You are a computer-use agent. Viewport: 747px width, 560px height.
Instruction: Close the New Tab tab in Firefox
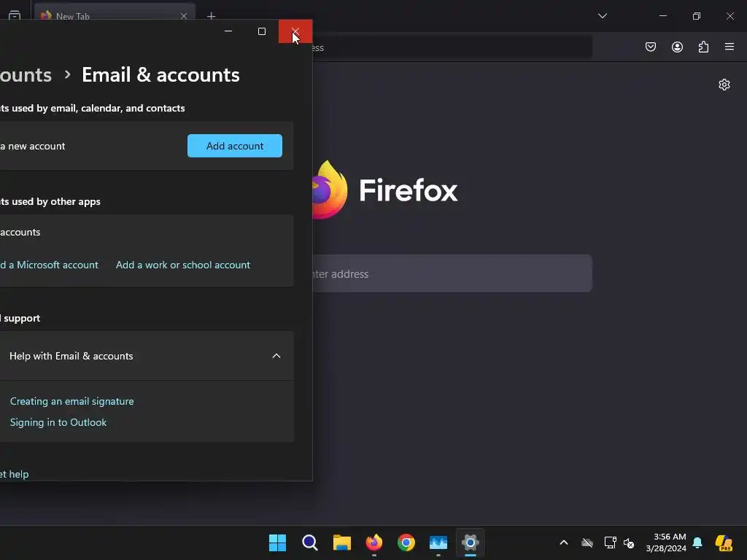[184, 16]
